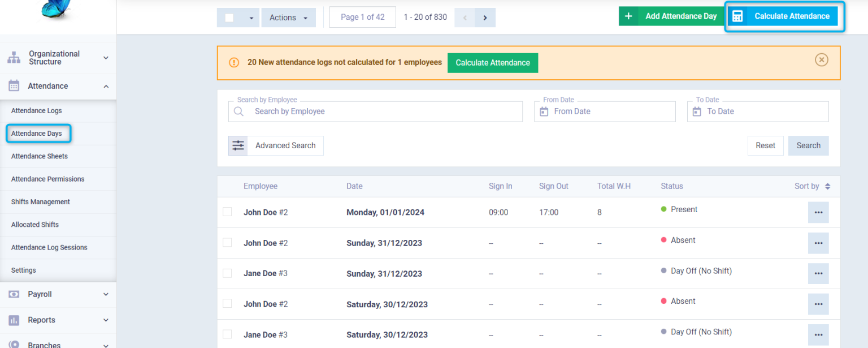Click the Payroll money icon

(x=14, y=294)
